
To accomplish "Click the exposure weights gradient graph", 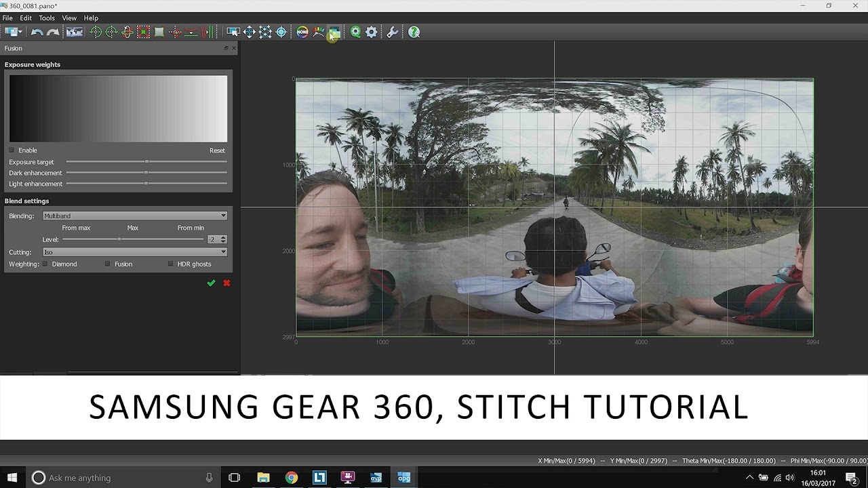I will point(118,108).
